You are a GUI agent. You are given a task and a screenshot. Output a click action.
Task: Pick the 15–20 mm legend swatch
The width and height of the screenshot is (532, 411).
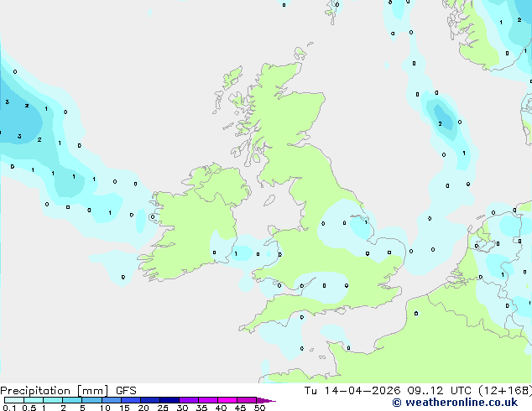[x=131, y=400]
